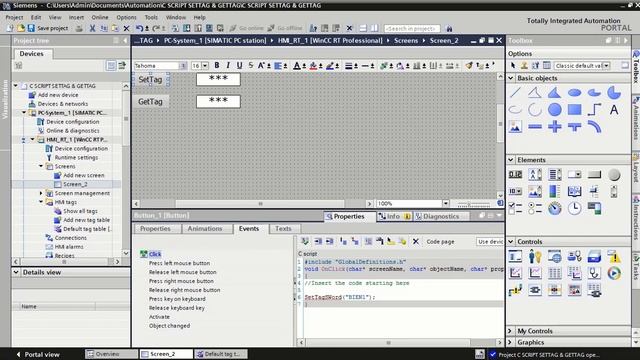This screenshot has height=360, width=640.
Task: Collapse the Details view panel
Action: point(16,272)
